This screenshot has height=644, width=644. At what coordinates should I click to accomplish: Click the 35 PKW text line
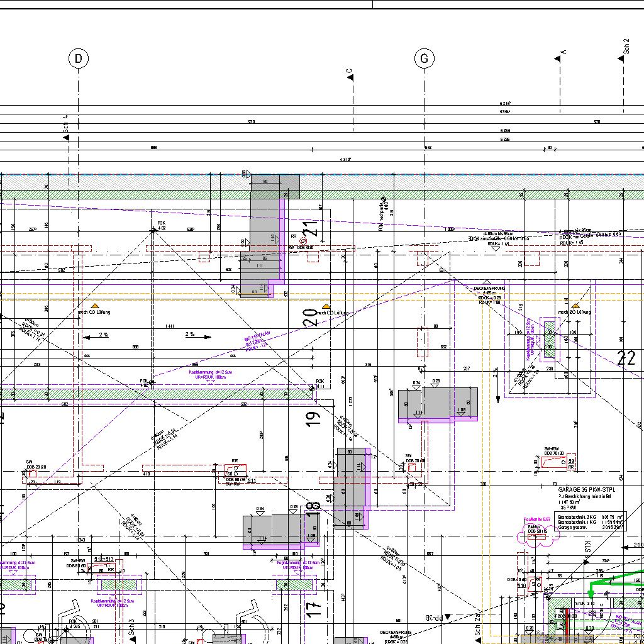pos(569,508)
